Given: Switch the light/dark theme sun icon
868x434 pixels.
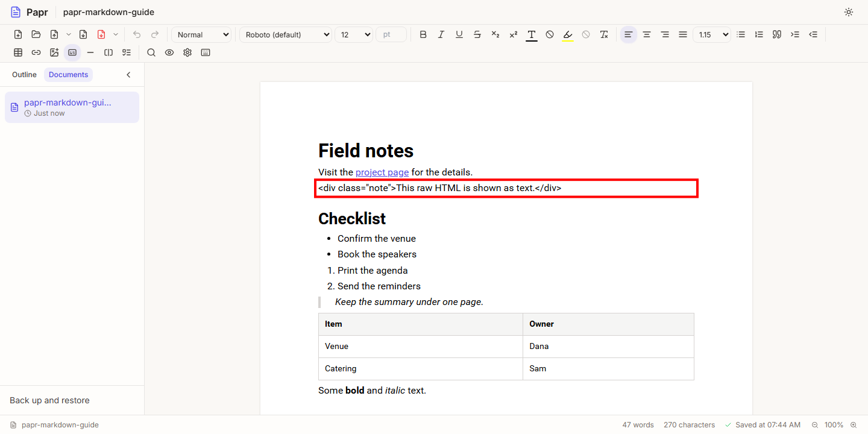Looking at the screenshot, I should (x=849, y=12).
